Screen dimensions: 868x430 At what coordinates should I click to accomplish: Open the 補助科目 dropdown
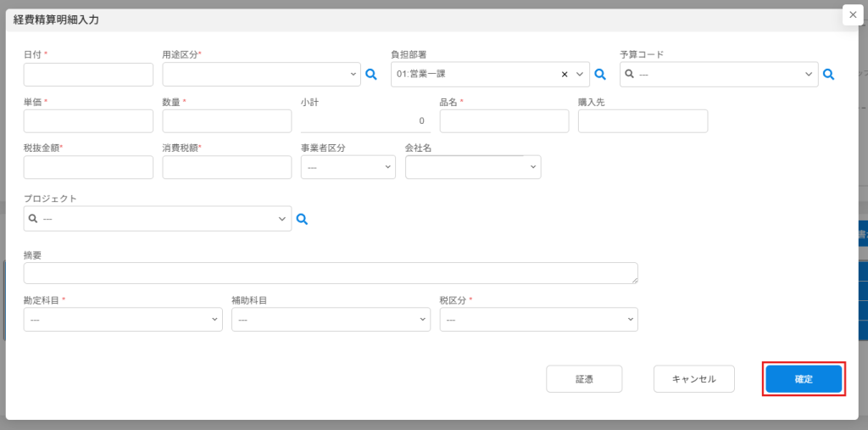coord(331,320)
